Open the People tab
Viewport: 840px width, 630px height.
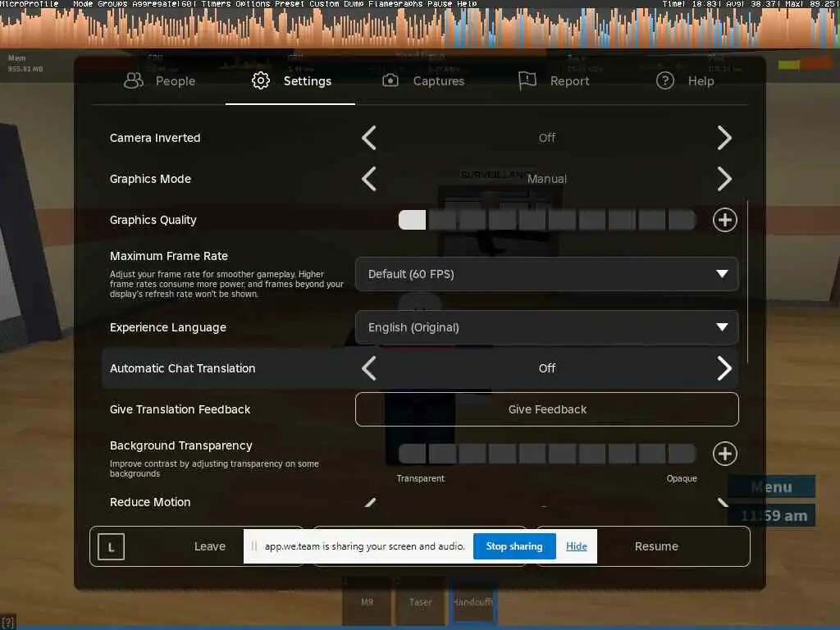pyautogui.click(x=160, y=81)
